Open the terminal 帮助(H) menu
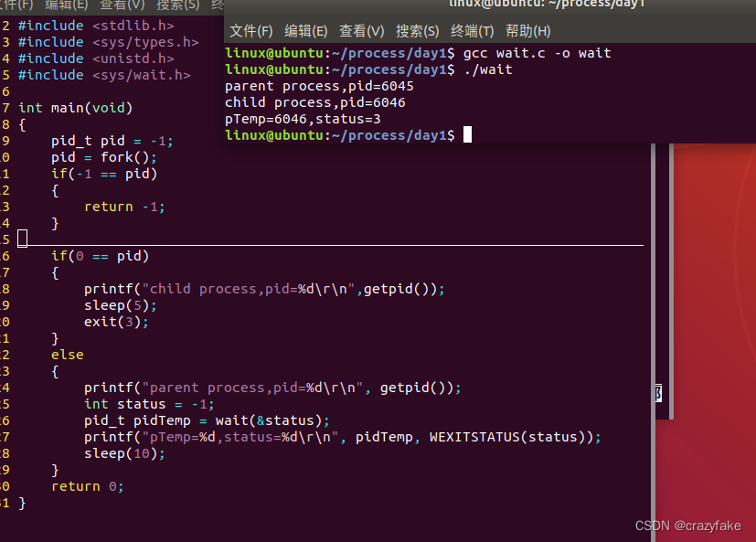The width and height of the screenshot is (756, 542). 527,30
